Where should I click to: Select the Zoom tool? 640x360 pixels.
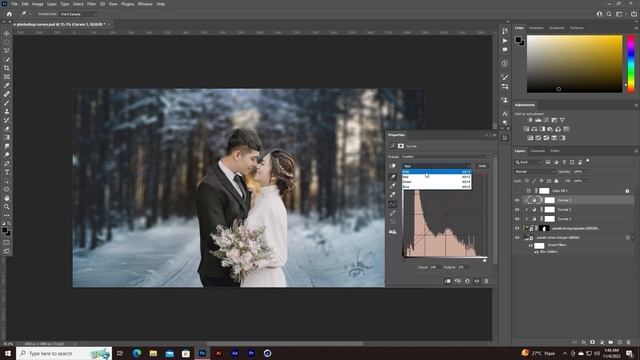click(x=7, y=207)
